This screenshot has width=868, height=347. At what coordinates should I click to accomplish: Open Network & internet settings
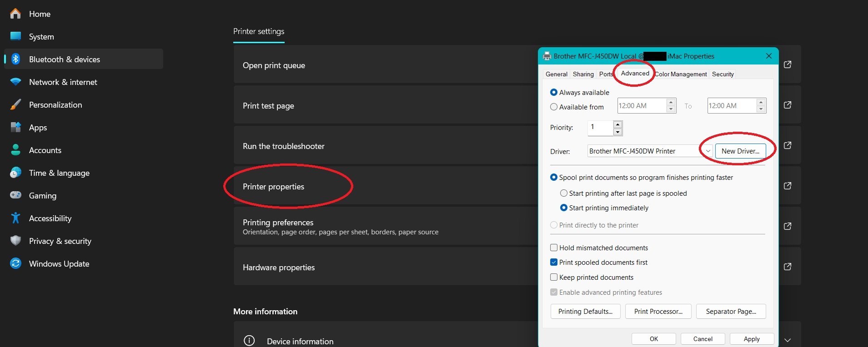pos(84,82)
